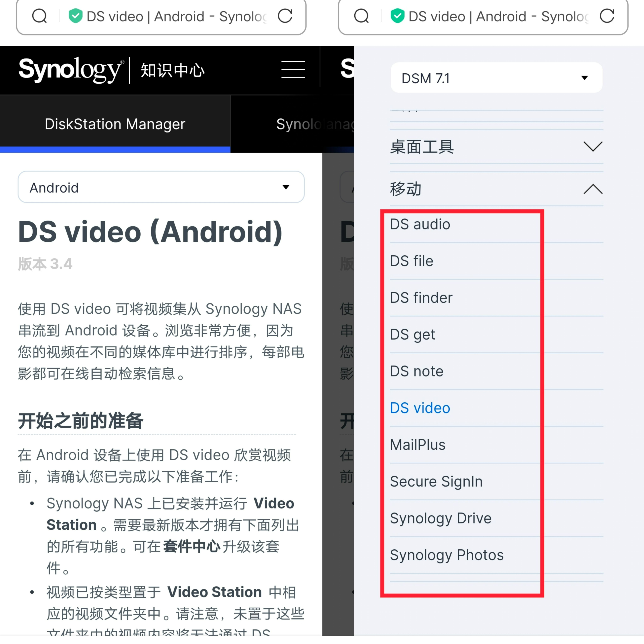
Task: Click the reload icon in right address bar
Action: [607, 16]
